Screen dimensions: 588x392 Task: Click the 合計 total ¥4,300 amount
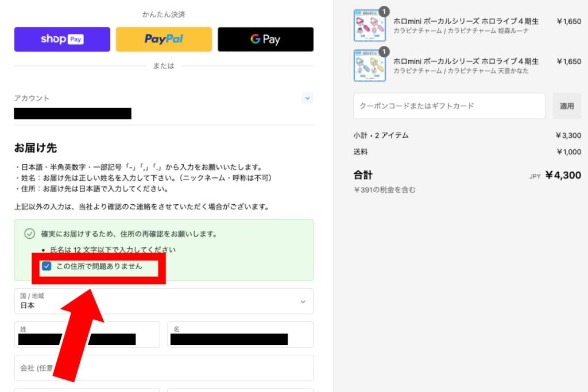pyautogui.click(x=563, y=175)
